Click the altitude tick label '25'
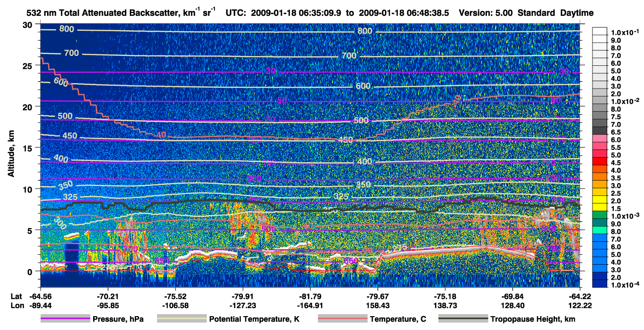Screen dimensions: 644x330 click(x=29, y=65)
